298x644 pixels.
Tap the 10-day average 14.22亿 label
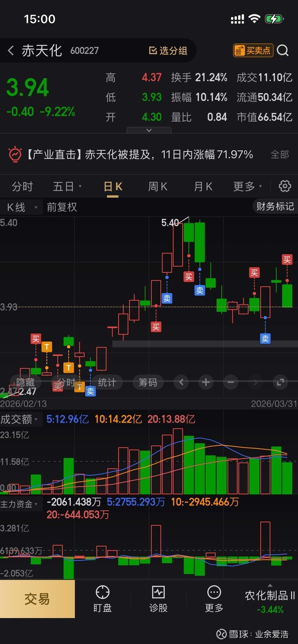pos(118,419)
